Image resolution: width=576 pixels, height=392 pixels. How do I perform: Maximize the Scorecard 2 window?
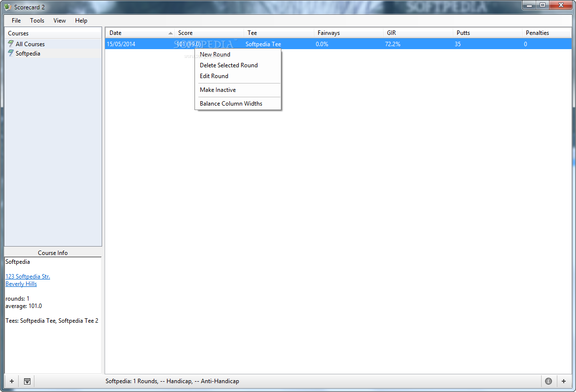coord(543,5)
